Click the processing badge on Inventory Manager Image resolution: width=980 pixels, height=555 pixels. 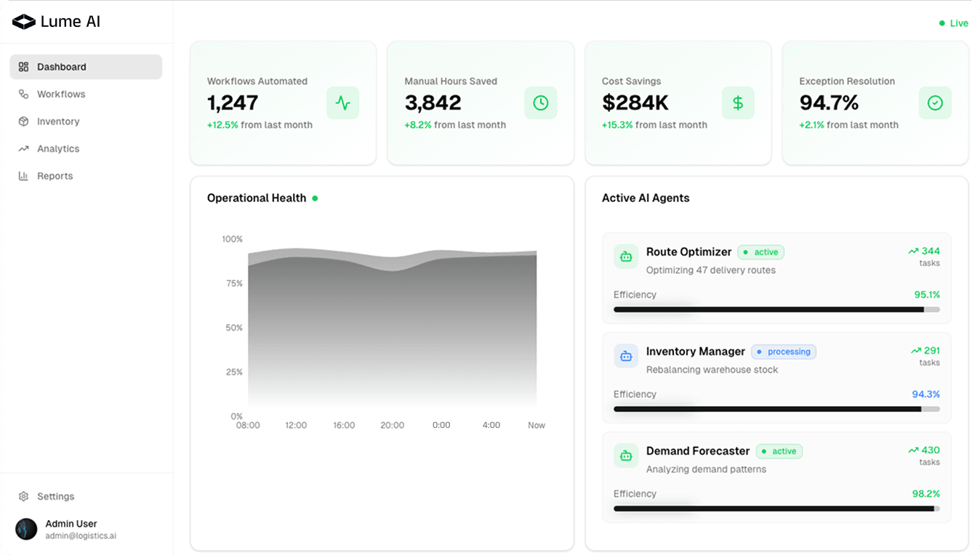[783, 352]
